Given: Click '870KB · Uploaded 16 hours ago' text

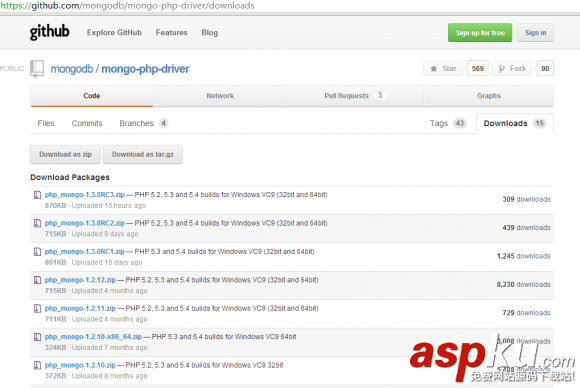Looking at the screenshot, I should pos(95,206).
